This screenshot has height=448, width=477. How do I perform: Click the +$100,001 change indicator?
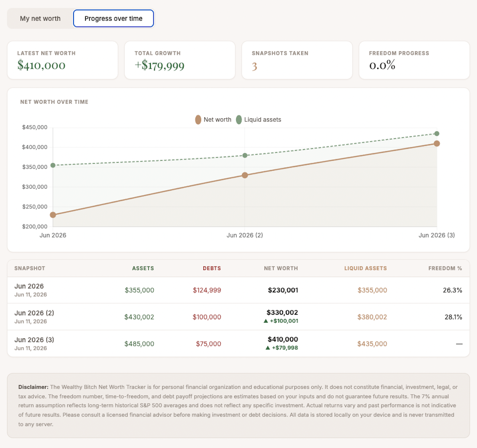[281, 321]
